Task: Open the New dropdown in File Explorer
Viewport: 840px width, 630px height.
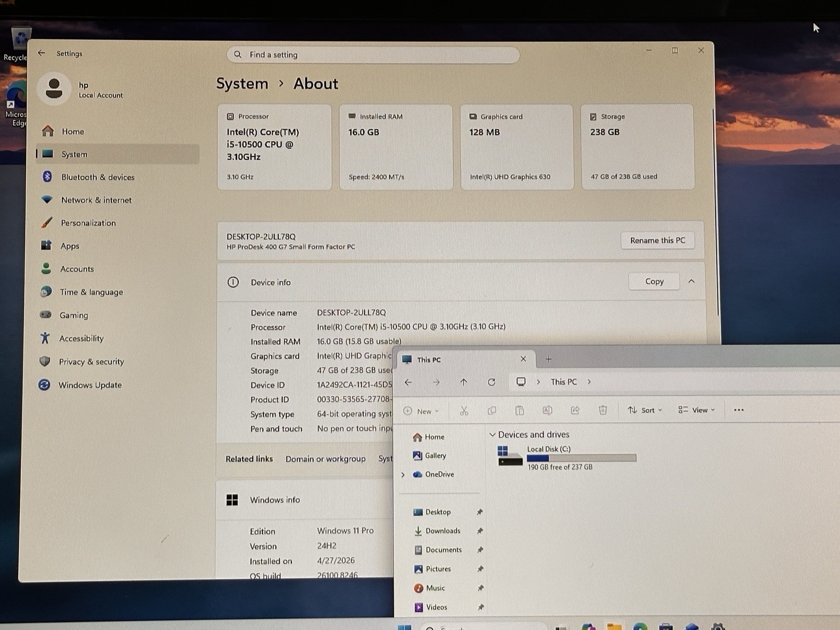Action: (421, 411)
